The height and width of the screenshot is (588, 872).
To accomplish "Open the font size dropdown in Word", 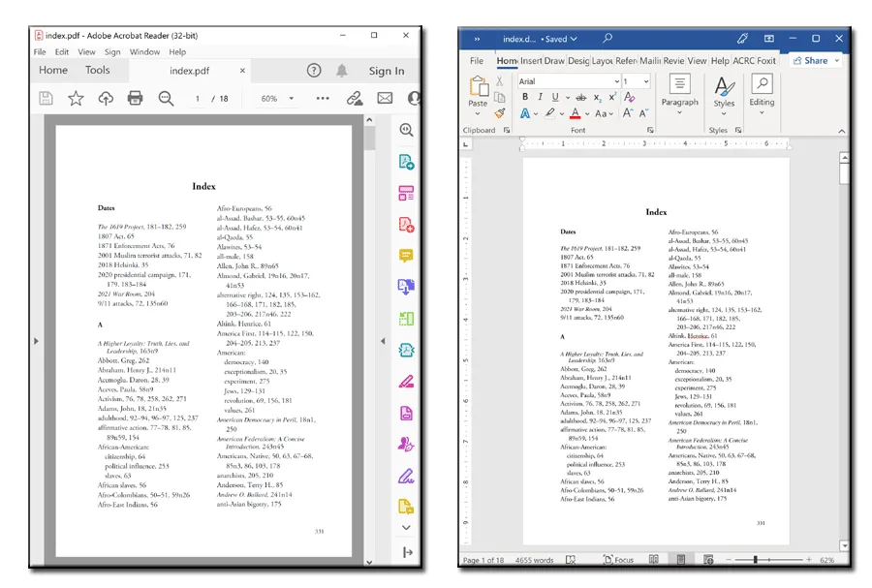I will tap(645, 81).
